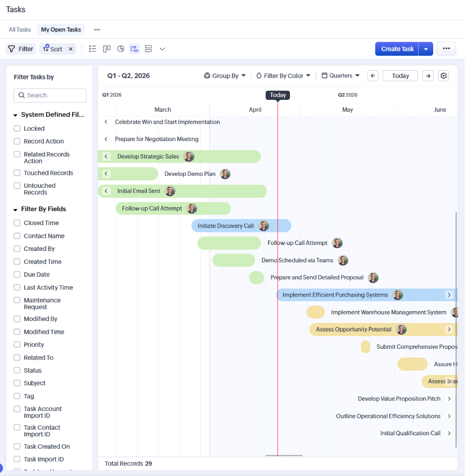Open the Filter By Color picker
This screenshot has height=476, width=465.
[283, 76]
